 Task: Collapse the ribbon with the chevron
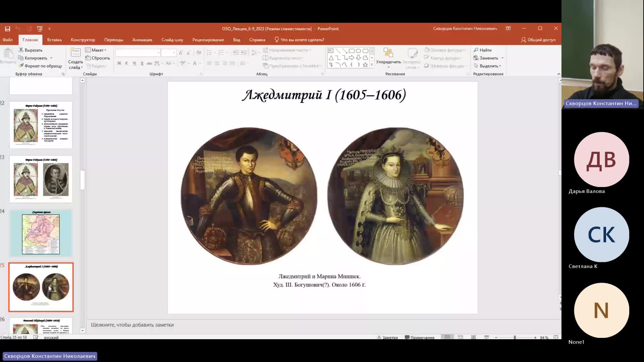tap(559, 74)
